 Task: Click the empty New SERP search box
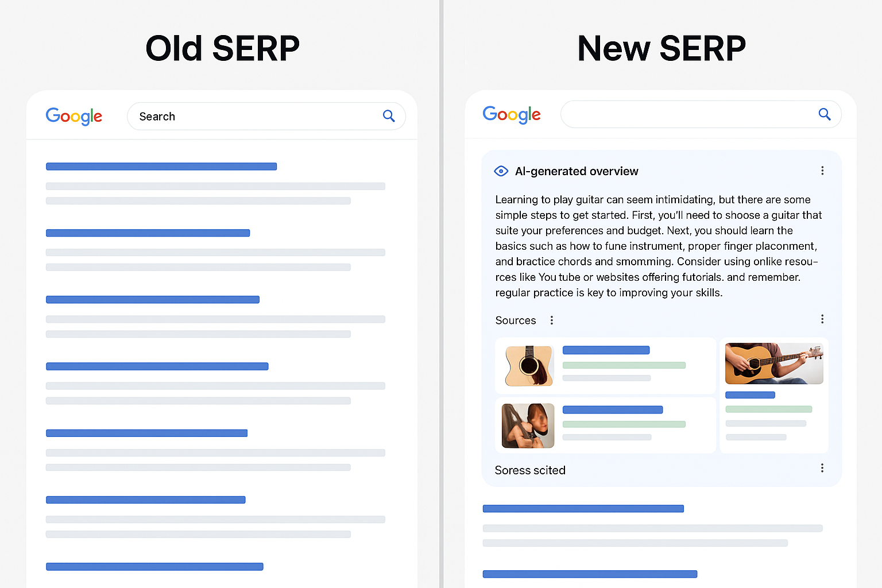(701, 114)
